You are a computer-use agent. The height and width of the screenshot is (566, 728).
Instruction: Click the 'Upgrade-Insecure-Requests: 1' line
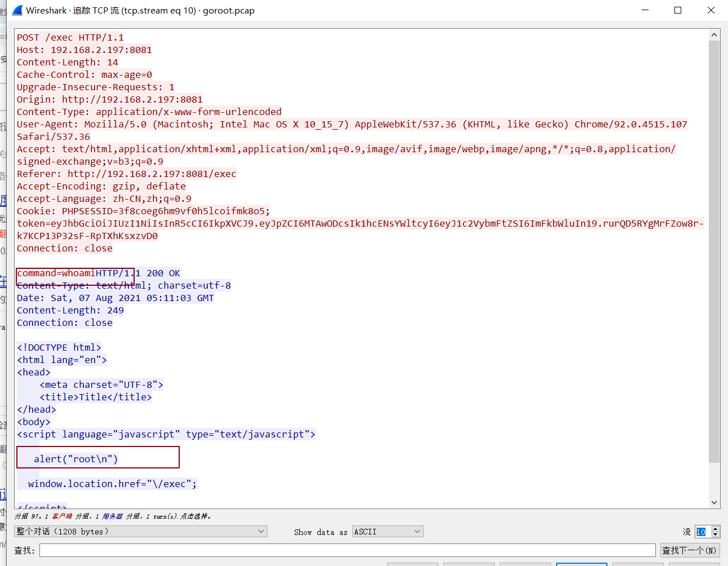click(x=96, y=87)
